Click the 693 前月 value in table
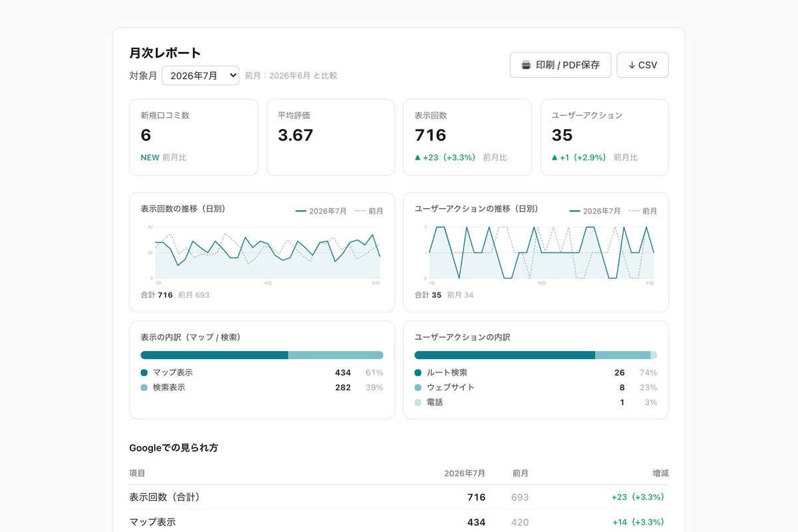The width and height of the screenshot is (798, 532). 520,497
